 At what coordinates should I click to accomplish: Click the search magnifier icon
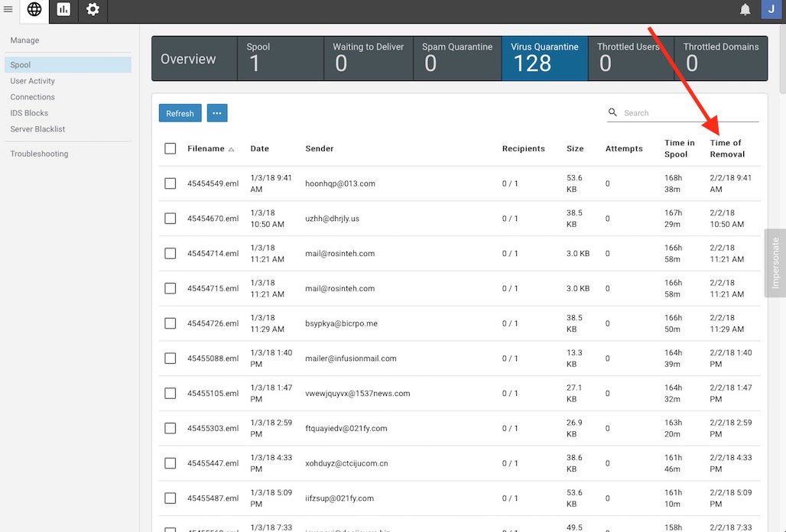click(x=612, y=112)
